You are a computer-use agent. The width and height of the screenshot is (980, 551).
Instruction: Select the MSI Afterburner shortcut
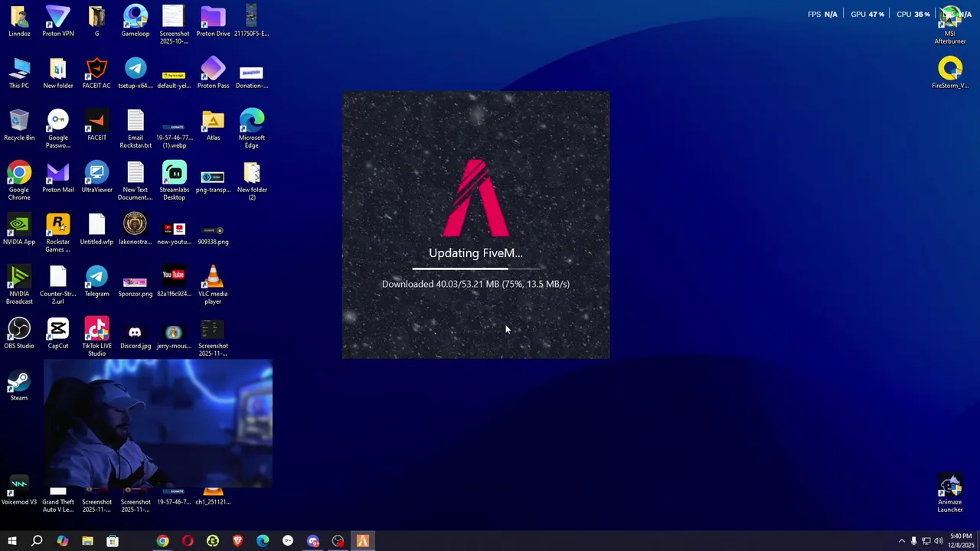point(950,25)
